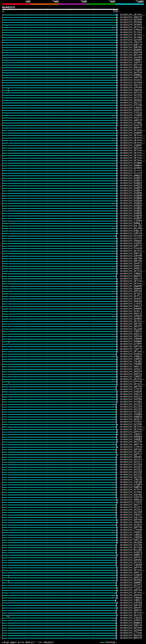Click the purple ~60% legend segment
146x644 pixels.
pyautogui.click(x=73, y=4)
